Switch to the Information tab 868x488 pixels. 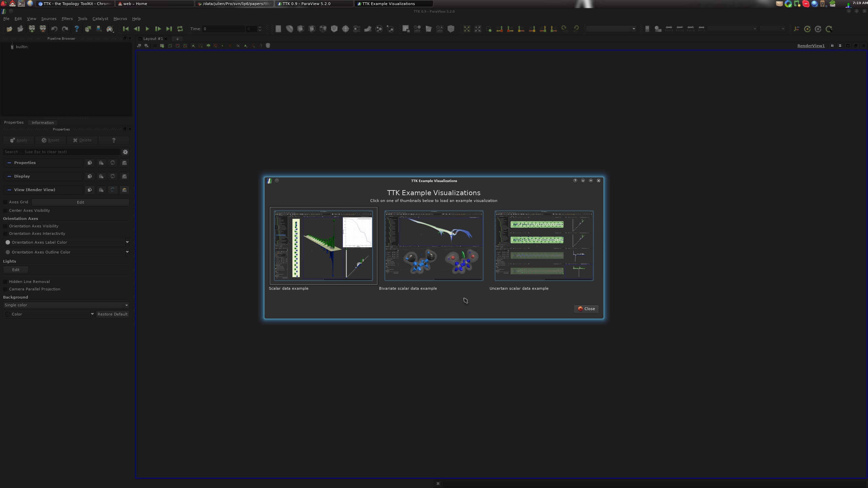tap(43, 123)
